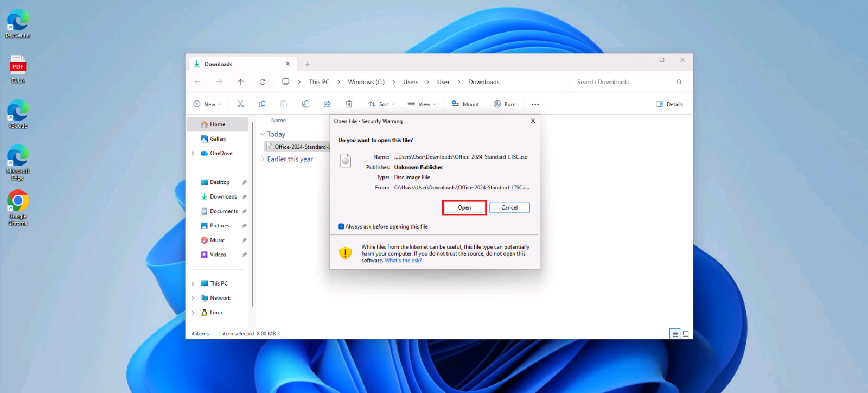The height and width of the screenshot is (393, 868).
Task: Click Windows (C:) in the address bar
Action: (366, 82)
